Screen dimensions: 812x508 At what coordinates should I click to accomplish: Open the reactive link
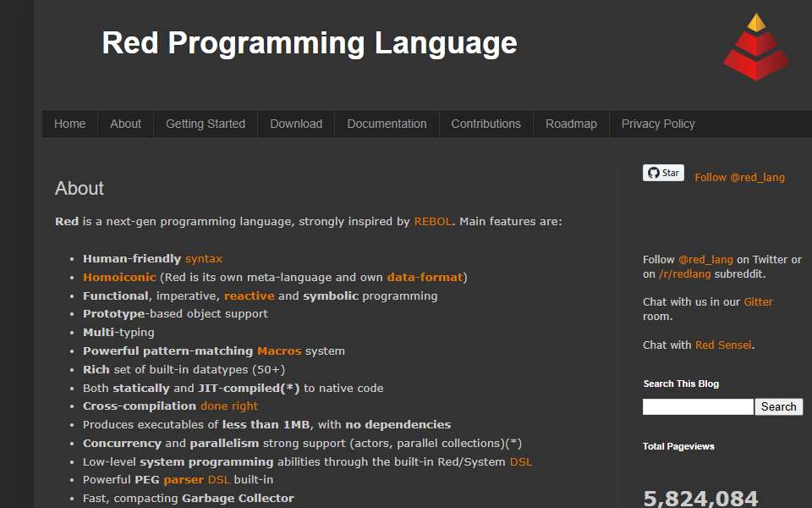click(x=249, y=296)
